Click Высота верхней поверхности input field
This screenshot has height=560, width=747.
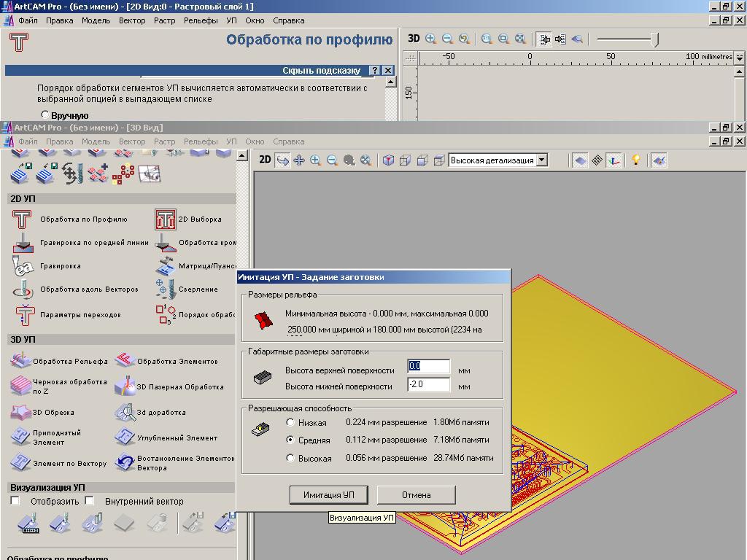428,366
